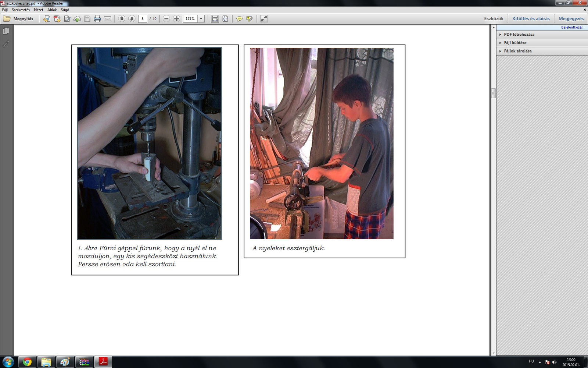This screenshot has width=588, height=368.
Task: Click the upload to cloud icon
Action: [77, 19]
